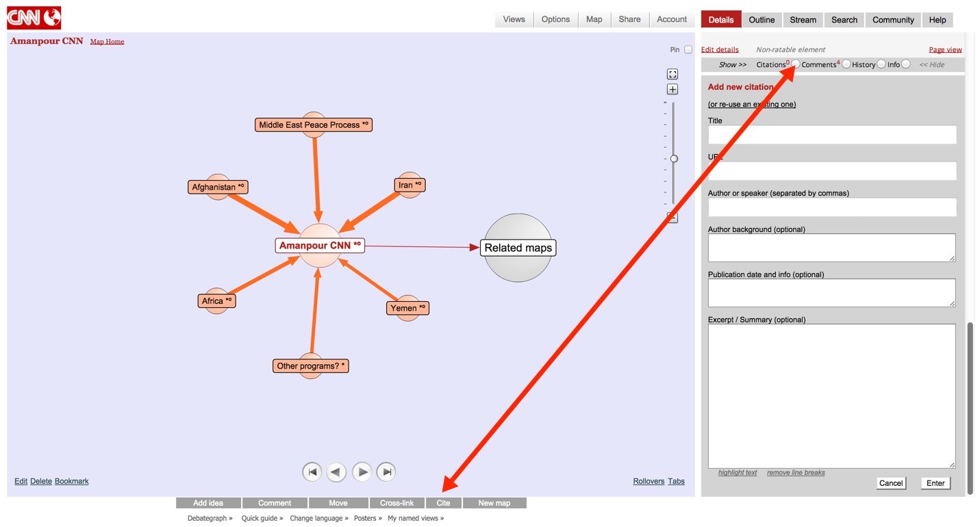Step back with the previous arrow button
Viewport: 980px width, 527px height.
(x=336, y=472)
